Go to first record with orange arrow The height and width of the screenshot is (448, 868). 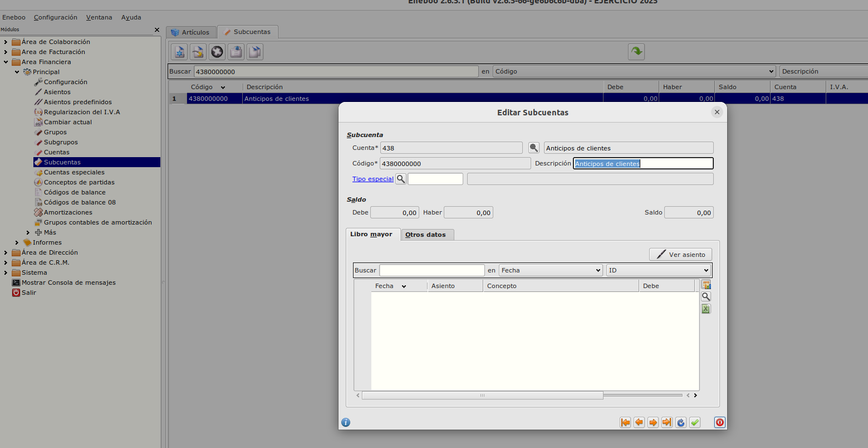(x=625, y=422)
